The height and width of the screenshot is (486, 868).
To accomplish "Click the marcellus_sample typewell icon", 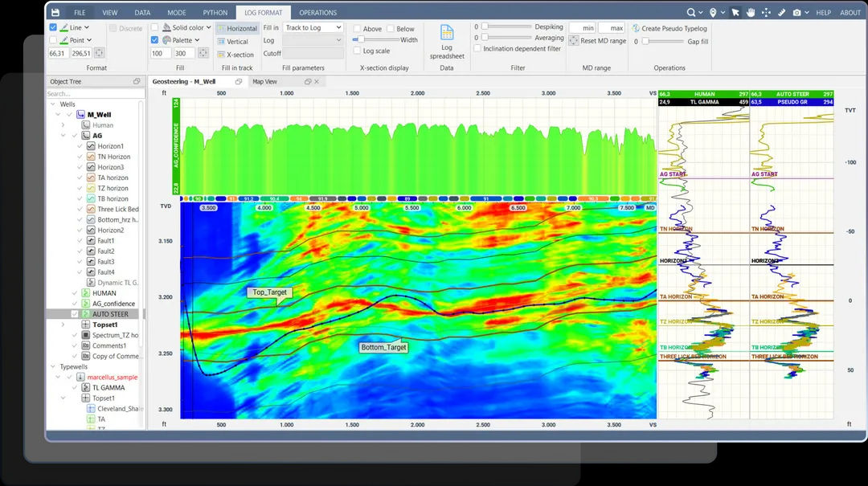I will [81, 377].
